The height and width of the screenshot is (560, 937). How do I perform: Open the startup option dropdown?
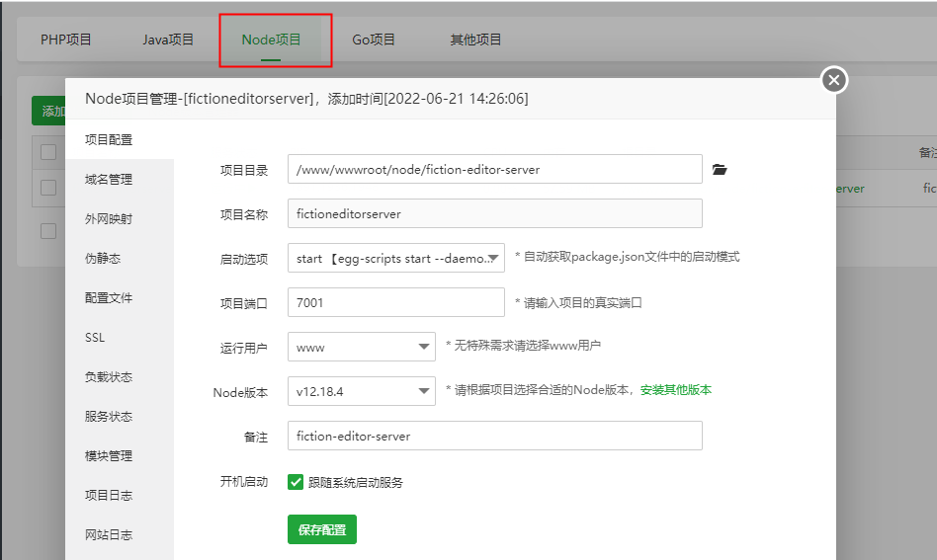click(x=395, y=259)
